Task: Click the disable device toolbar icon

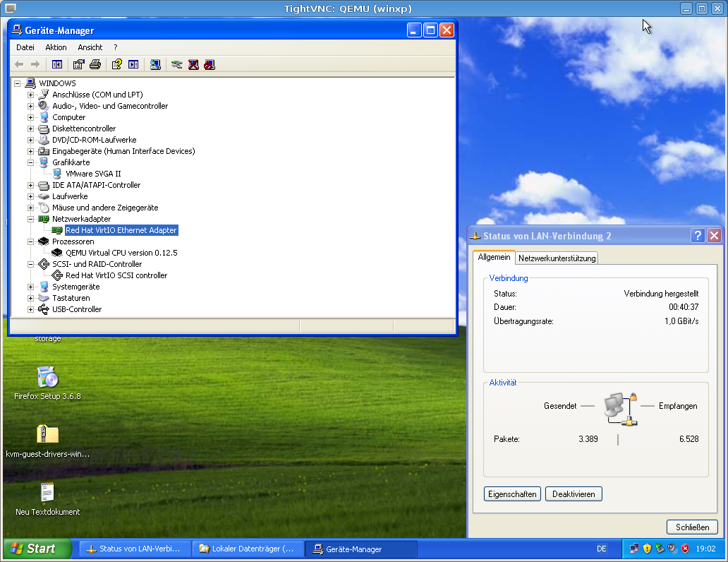Action: pyautogui.click(x=210, y=65)
